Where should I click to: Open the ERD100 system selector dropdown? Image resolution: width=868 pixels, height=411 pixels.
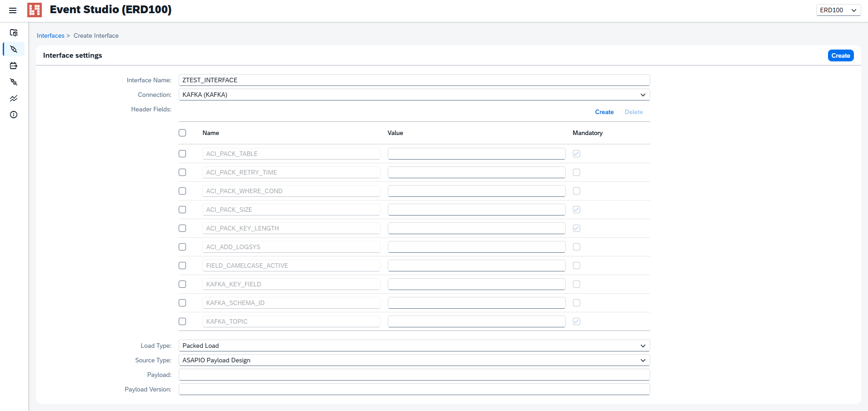click(838, 10)
